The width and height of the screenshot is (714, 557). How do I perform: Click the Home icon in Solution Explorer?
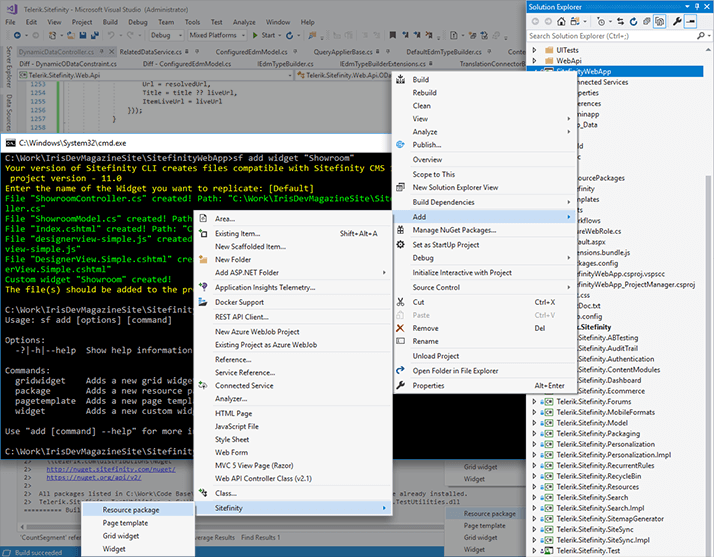561,21
